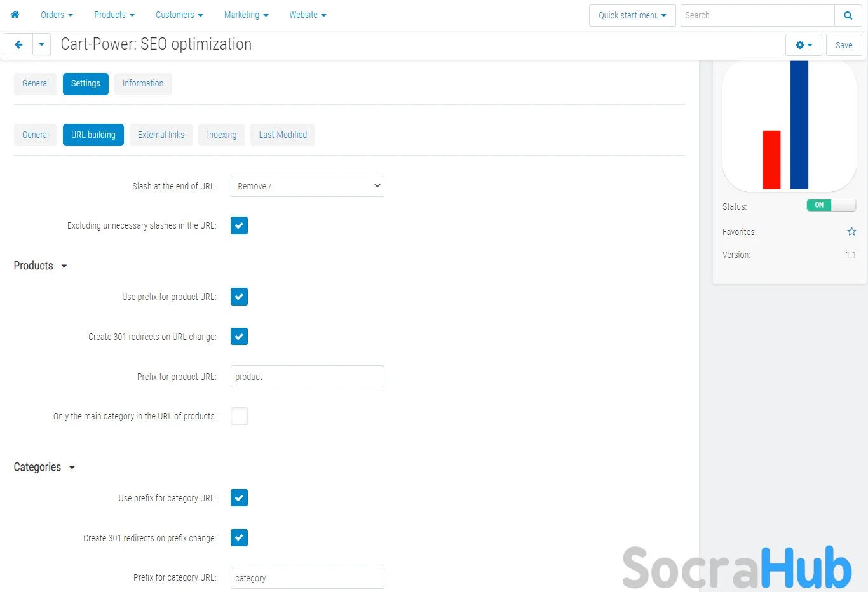This screenshot has height=592, width=868.
Task: Open the dropdown caret next to the back arrow
Action: coord(41,44)
